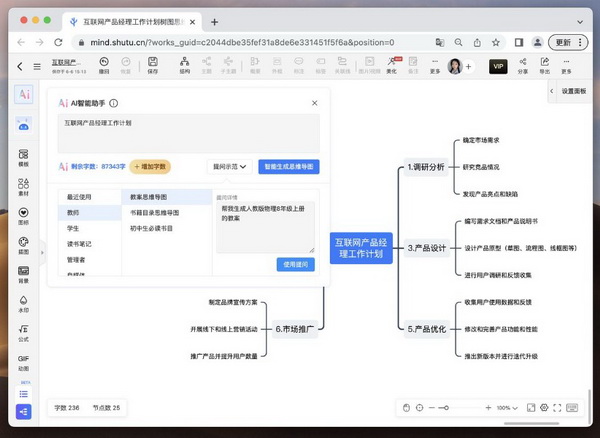
Task: Open the Chrome tab list chevron
Action: (x=580, y=22)
